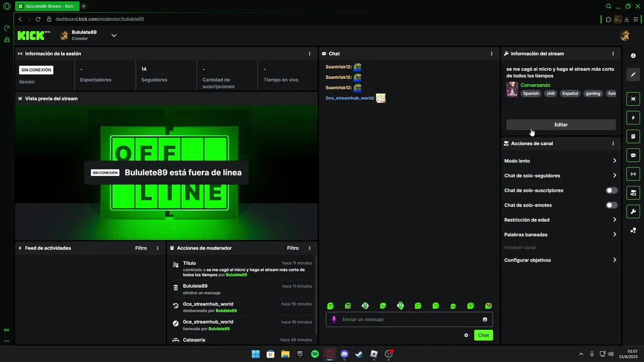Open Información de la sesión options menu

309,53
